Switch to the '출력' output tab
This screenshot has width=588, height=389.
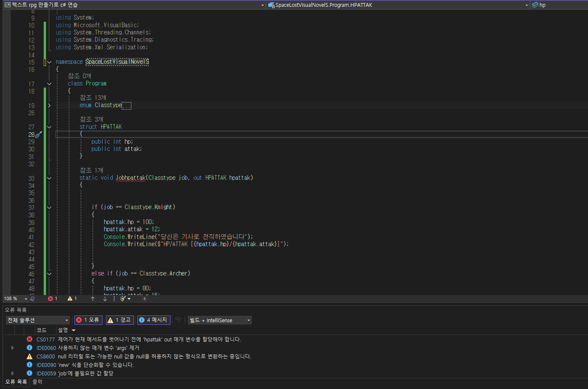37,382
